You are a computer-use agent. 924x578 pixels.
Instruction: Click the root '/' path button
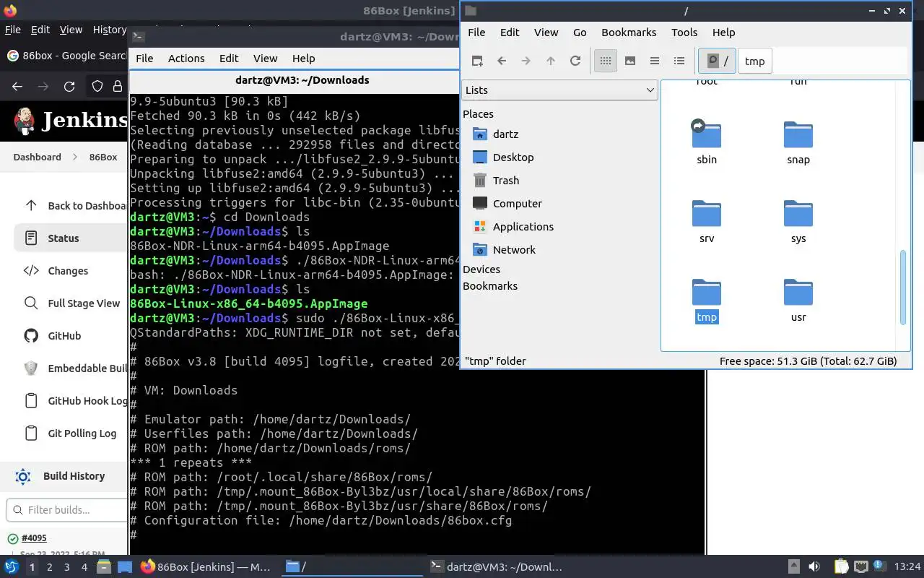pos(717,61)
